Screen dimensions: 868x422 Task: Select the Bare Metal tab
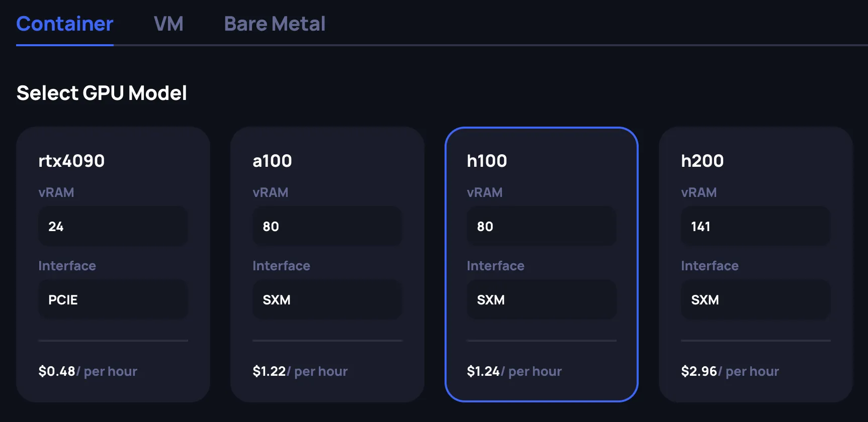275,24
